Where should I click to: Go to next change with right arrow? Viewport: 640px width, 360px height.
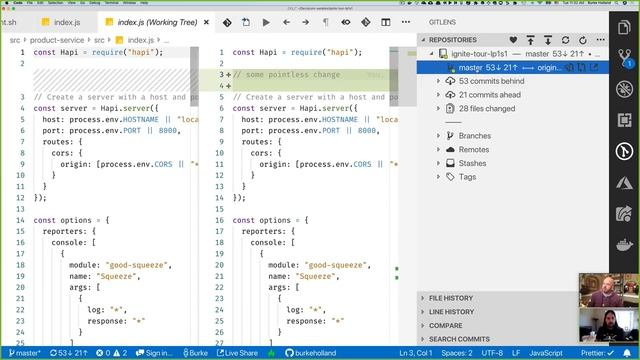[x=306, y=22]
